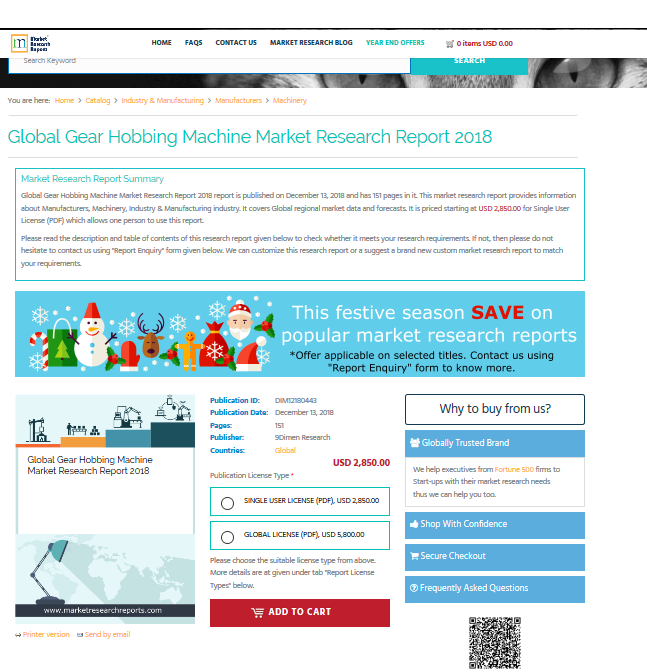The image size is (647, 672).
Task: Click the 0 items USD 0.00 cart link
Action: point(484,43)
